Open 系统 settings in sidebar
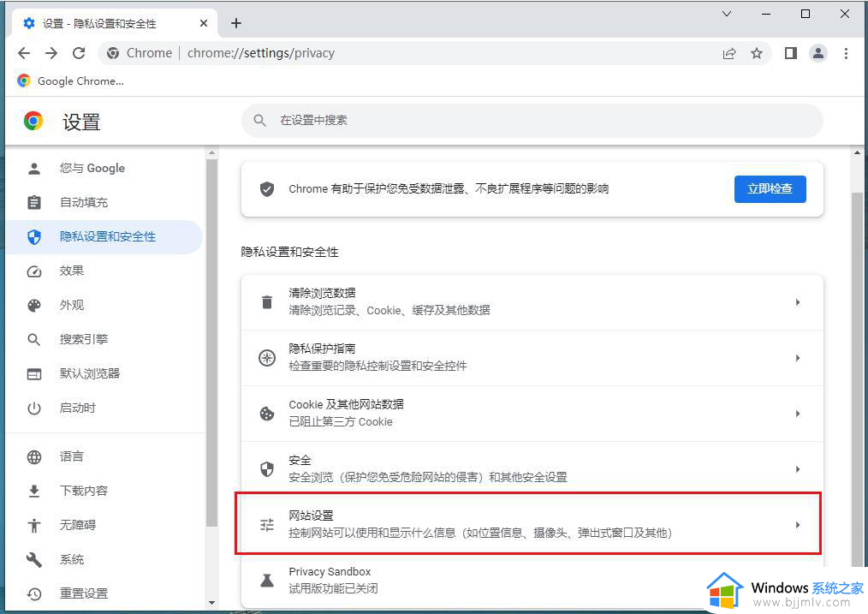The height and width of the screenshot is (614, 868). click(x=104, y=559)
